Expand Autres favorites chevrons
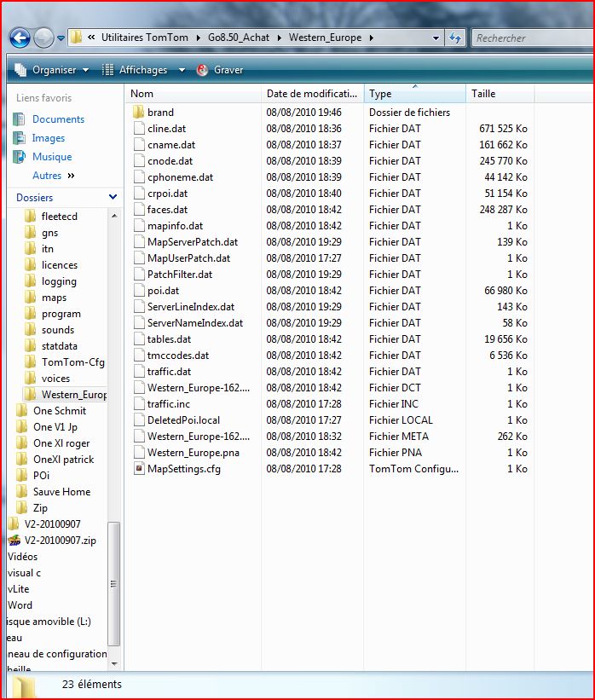 point(71,176)
